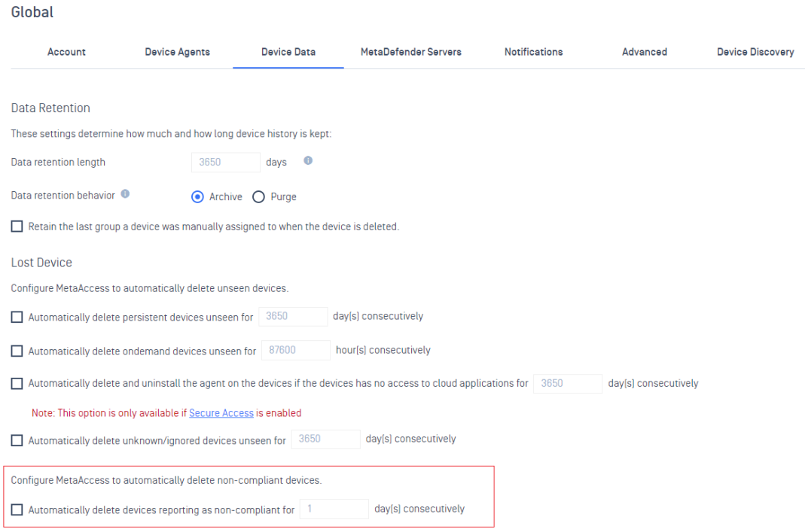This screenshot has height=532, width=805.
Task: Click the info icon next to Data retention behavior
Action: pos(125,194)
